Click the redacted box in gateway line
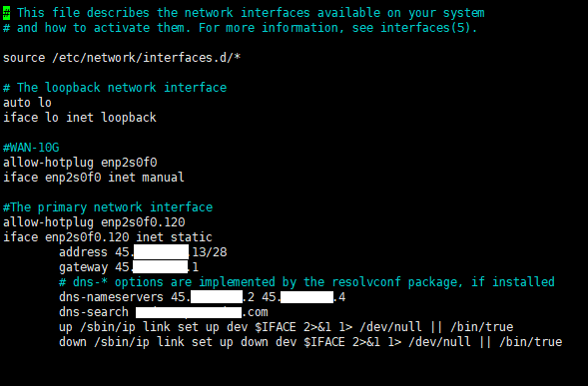Viewport: 588px width, 386px height. pyautogui.click(x=160, y=267)
